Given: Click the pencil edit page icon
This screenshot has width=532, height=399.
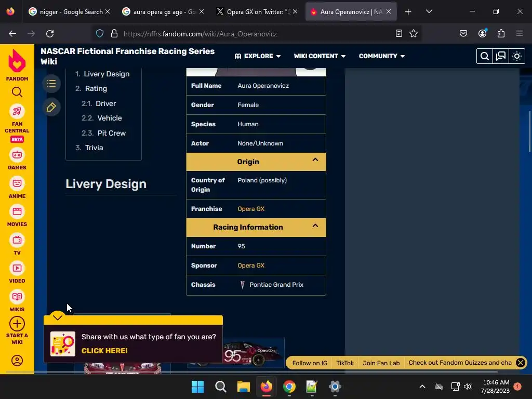Looking at the screenshot, I should coord(51,107).
